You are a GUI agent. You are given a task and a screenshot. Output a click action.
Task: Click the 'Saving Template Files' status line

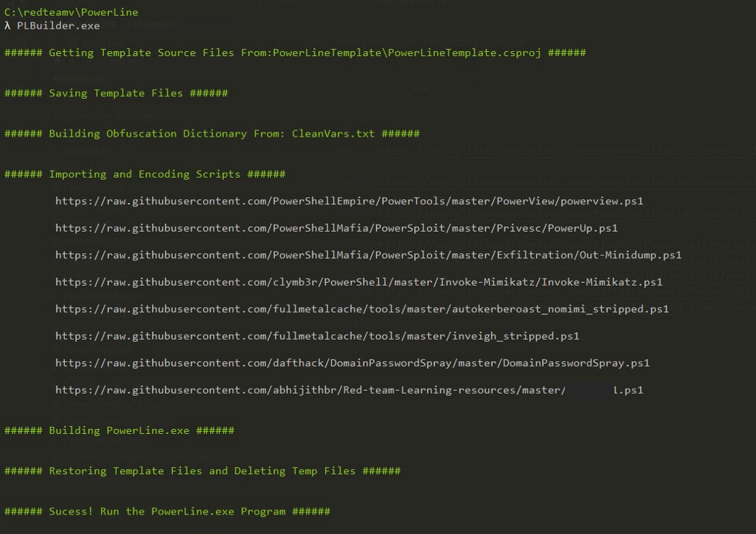point(116,93)
